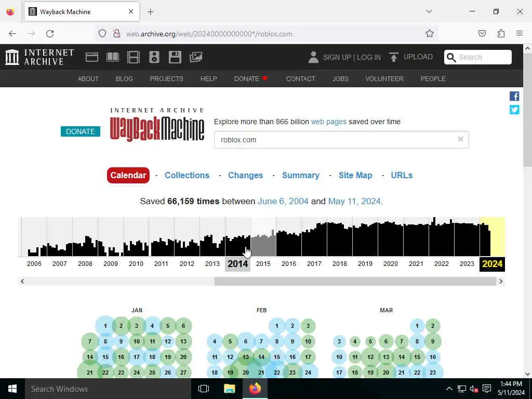Image resolution: width=532 pixels, height=399 pixels.
Task: Switch to the Site Map tab
Action: click(x=355, y=175)
